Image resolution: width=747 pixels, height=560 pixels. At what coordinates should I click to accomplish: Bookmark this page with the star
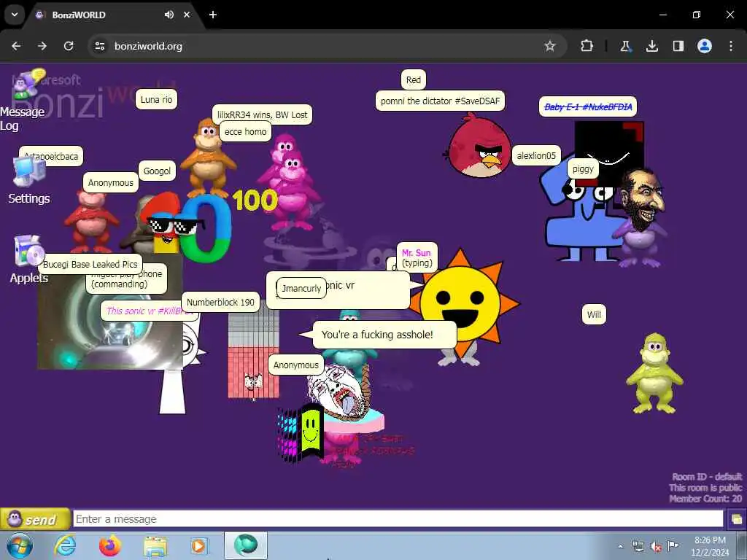pos(550,46)
